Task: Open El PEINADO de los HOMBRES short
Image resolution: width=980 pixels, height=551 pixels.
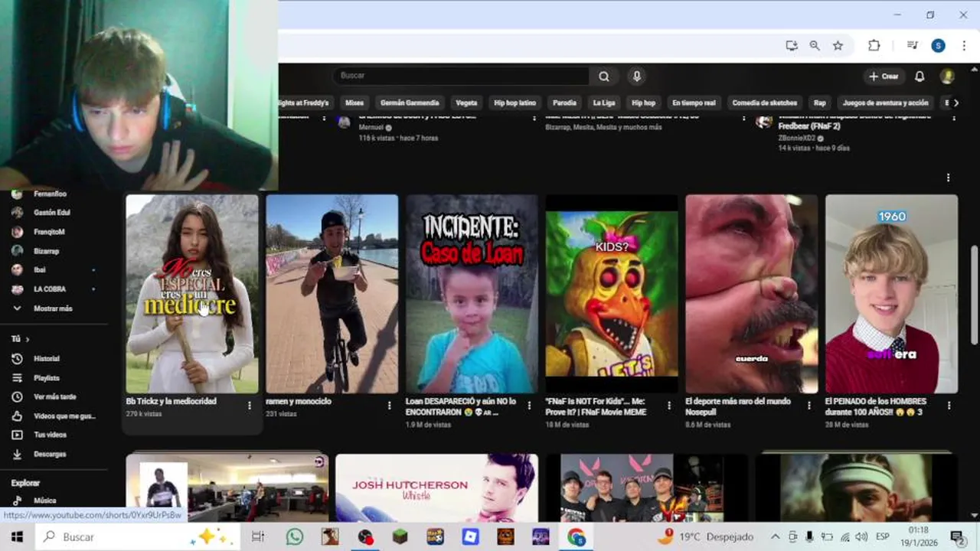Action: [891, 294]
